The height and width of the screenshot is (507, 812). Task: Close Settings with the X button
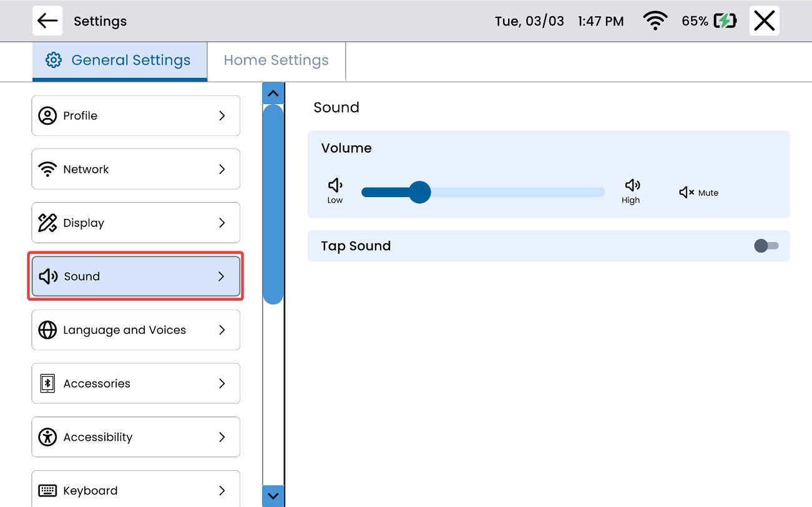coord(764,21)
